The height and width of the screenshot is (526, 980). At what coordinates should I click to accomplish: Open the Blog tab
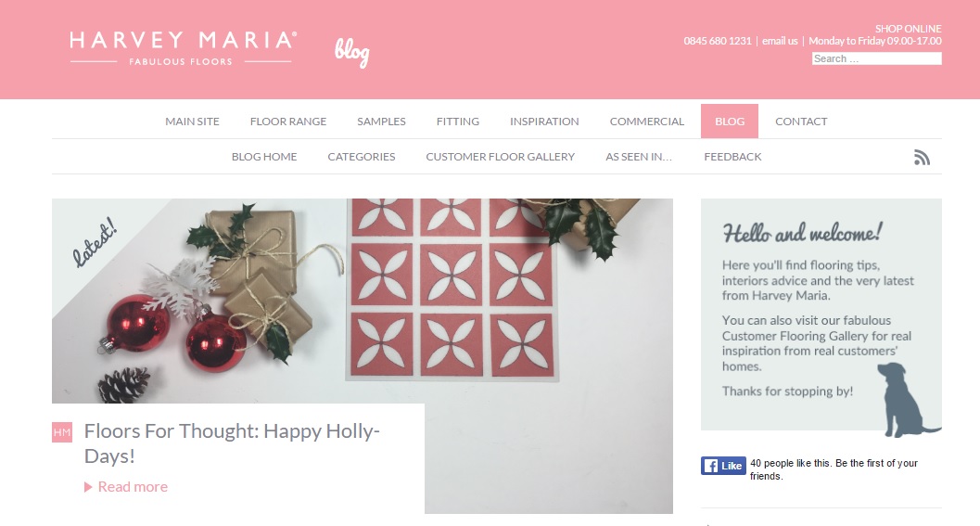pos(730,122)
